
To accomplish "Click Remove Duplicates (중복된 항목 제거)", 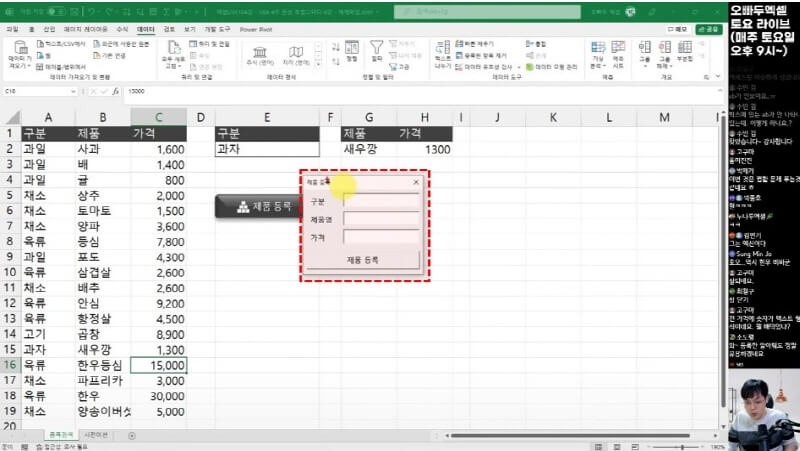I will (x=481, y=56).
